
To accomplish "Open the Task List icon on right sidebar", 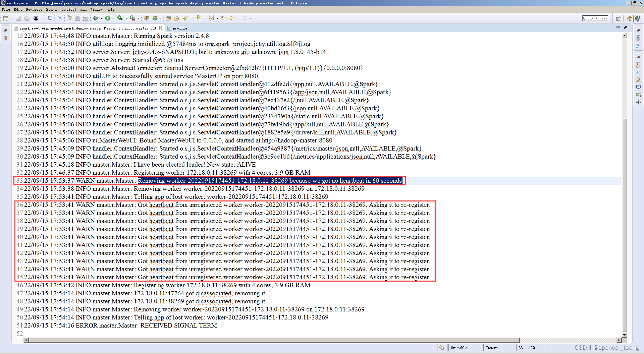I will click(639, 38).
